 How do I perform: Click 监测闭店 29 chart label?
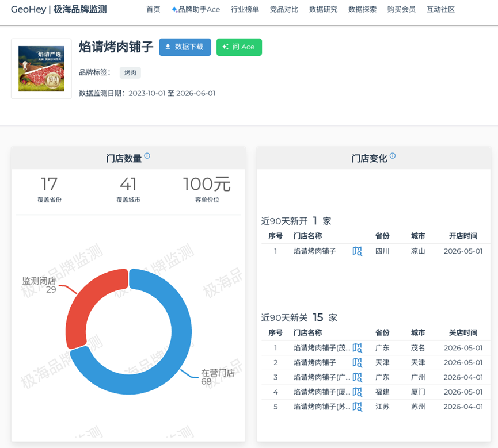(39, 285)
